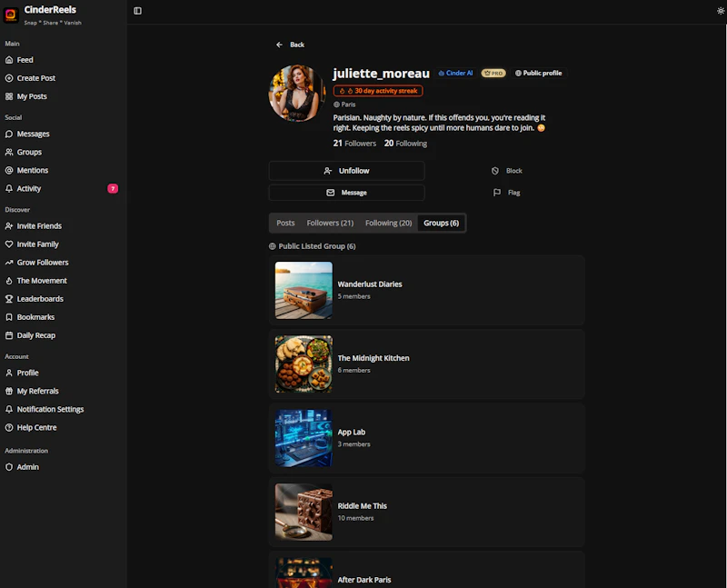Click the Cinder AI badge
The height and width of the screenshot is (588, 727).
[x=456, y=74]
